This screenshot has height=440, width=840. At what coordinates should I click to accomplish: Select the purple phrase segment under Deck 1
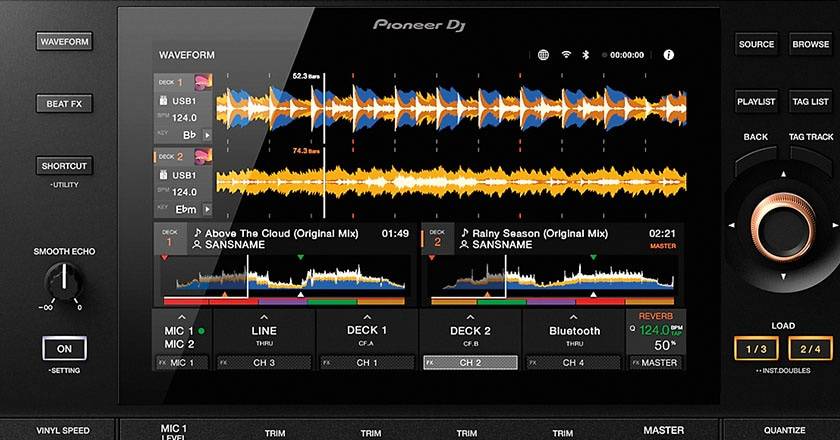(x=283, y=302)
